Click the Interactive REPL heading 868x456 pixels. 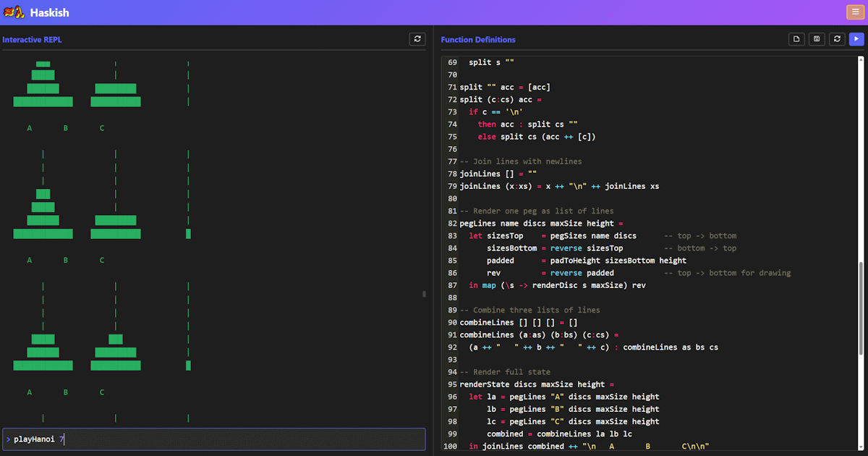click(32, 40)
